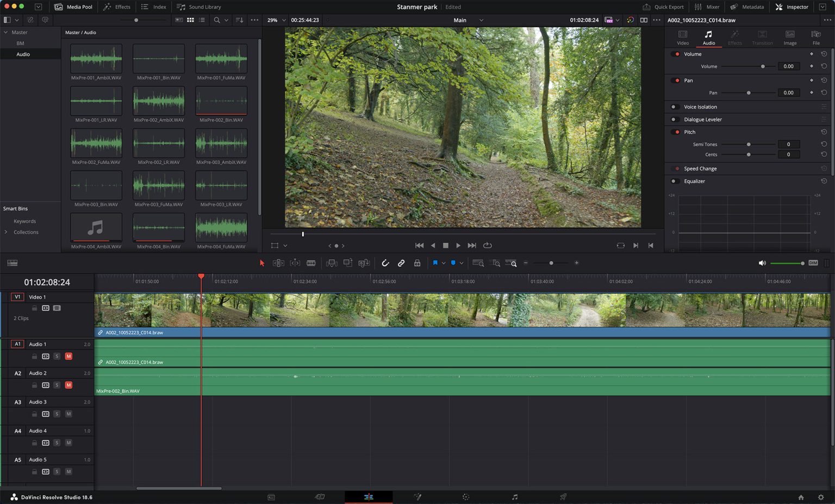Switch to the Fairlight audio page
Viewport: 835px width, 504px height.
pos(513,496)
